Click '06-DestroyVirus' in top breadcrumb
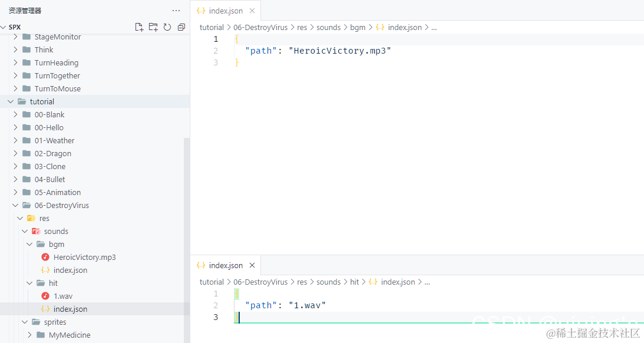Viewport: 644px width, 343px height. point(260,28)
